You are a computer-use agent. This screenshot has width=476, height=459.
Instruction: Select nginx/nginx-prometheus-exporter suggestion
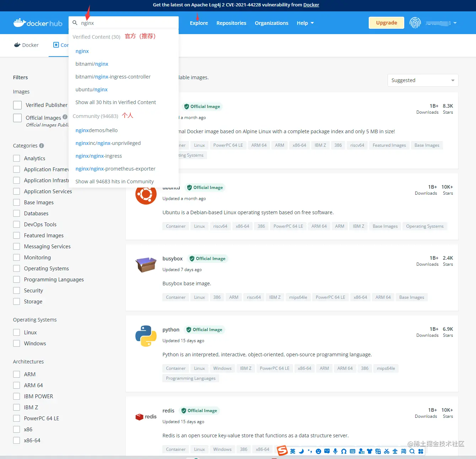point(115,169)
